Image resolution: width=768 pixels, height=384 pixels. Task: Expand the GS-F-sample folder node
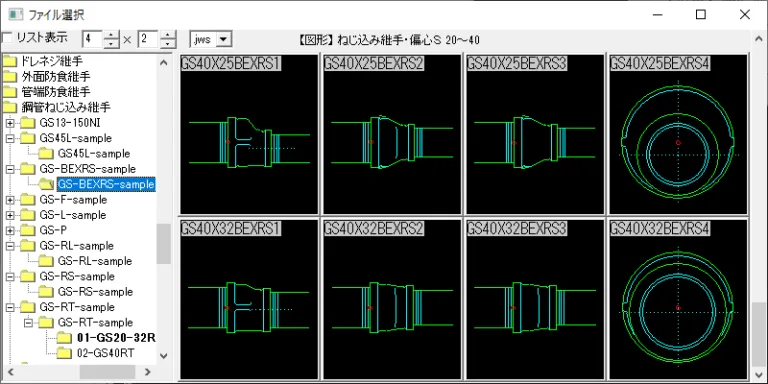[x=10, y=200]
